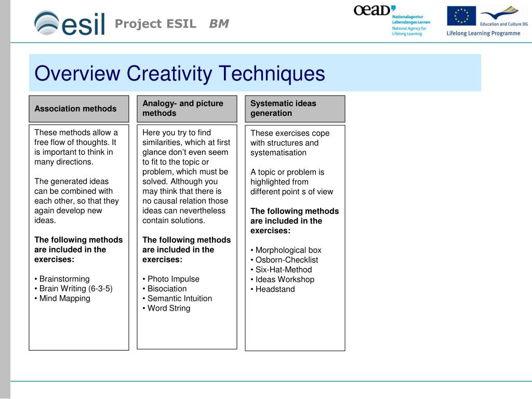
Task: Click 'These exercises cope with structures' paragraph
Action: tap(290, 143)
